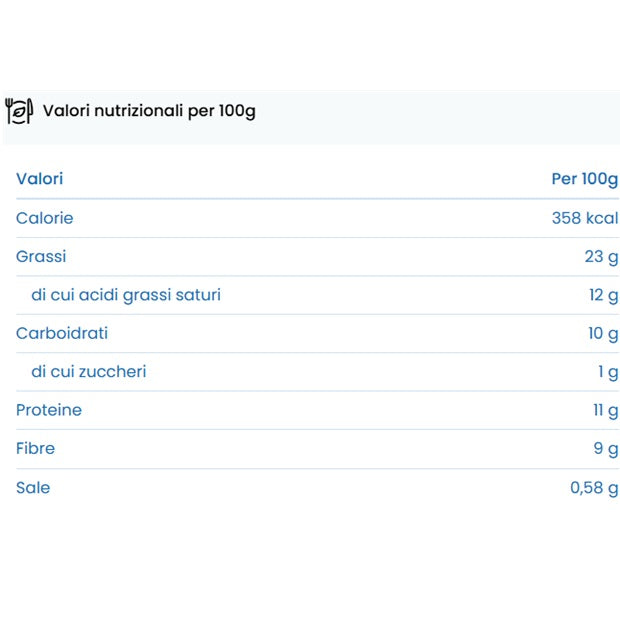The width and height of the screenshot is (620, 620).
Task: Click the 'Proteine' row label
Action: tap(49, 410)
